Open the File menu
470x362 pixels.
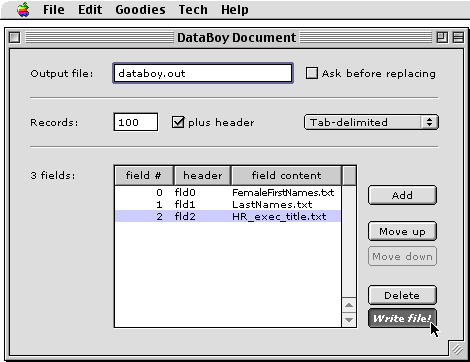click(x=54, y=10)
